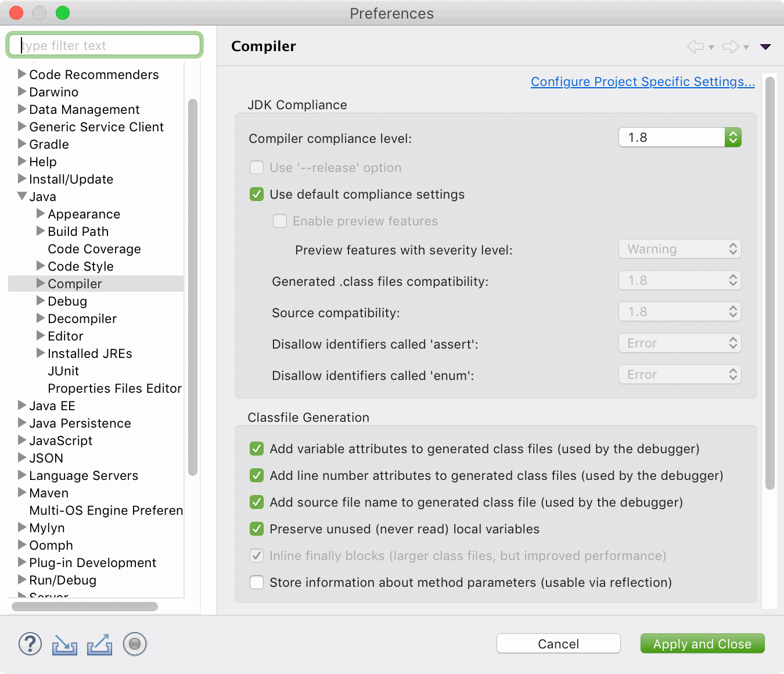Click the back navigation arrow icon
Screen dimensions: 784x674
(x=695, y=46)
